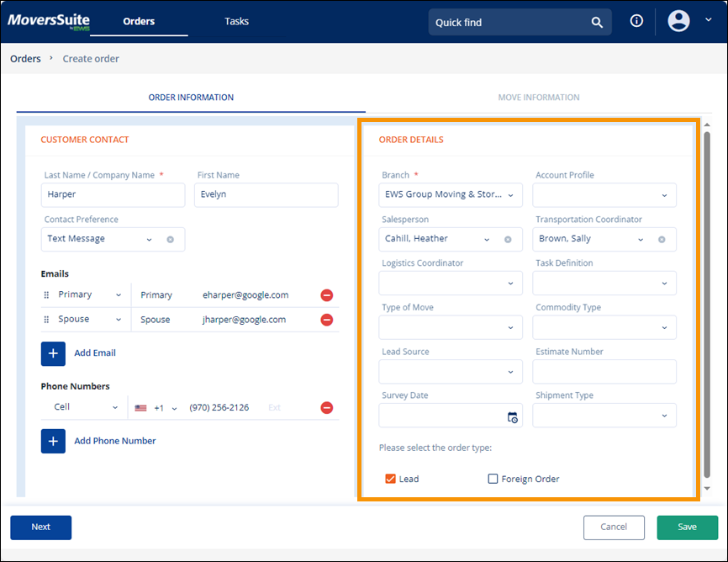Image resolution: width=728 pixels, height=562 pixels.
Task: Click the Quick find search magnifier icon
Action: 597,23
